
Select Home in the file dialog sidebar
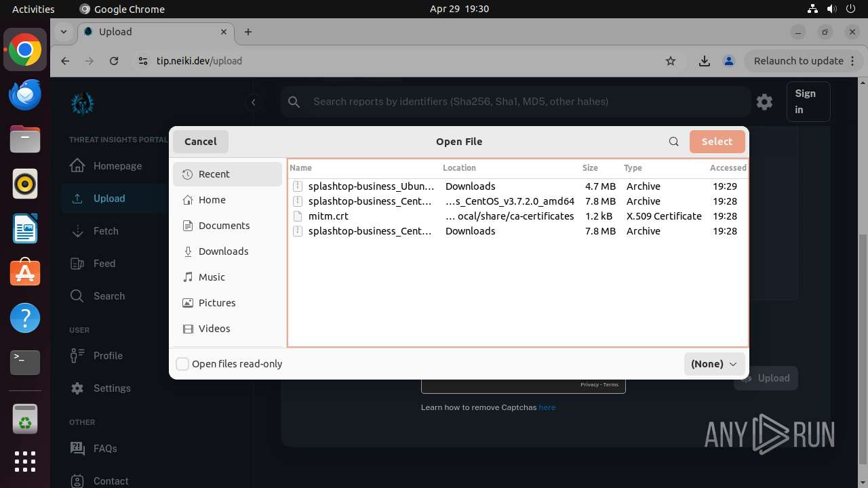227,200
